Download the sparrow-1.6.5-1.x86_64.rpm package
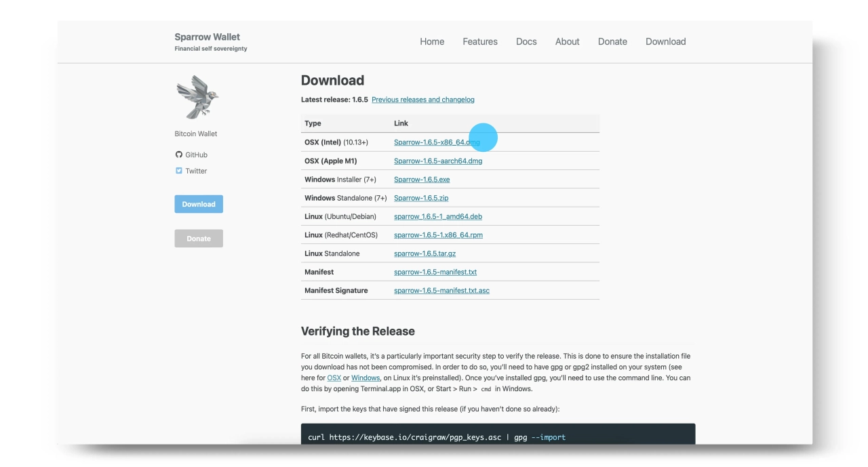The image size is (868, 467). click(438, 235)
